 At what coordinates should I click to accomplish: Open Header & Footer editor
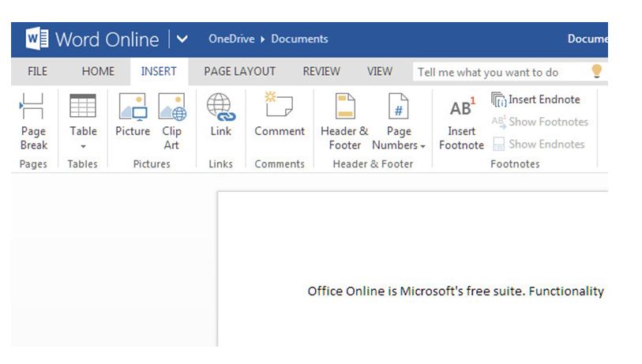click(345, 122)
